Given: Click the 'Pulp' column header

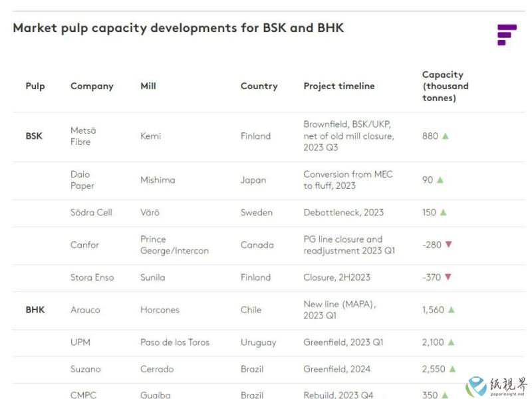Looking at the screenshot, I should 35,86.
